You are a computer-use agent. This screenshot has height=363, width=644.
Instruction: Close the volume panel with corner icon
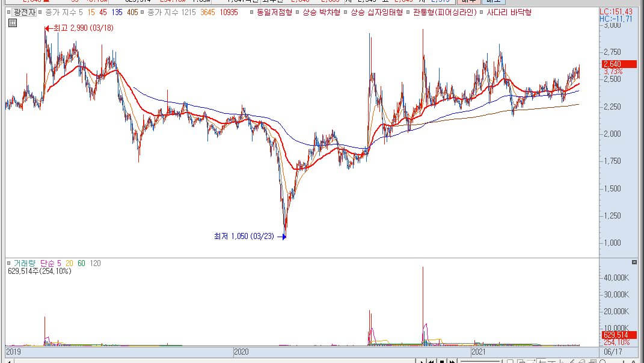634,262
